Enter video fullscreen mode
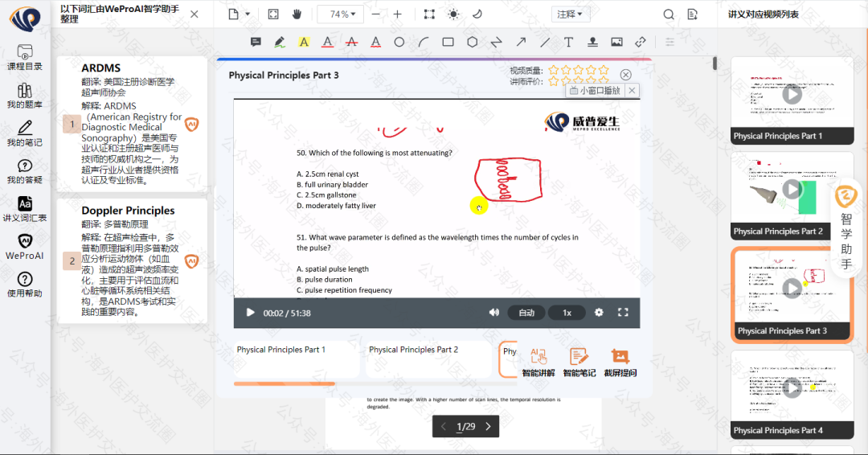Screen dimensions: 868x455 pos(623,313)
